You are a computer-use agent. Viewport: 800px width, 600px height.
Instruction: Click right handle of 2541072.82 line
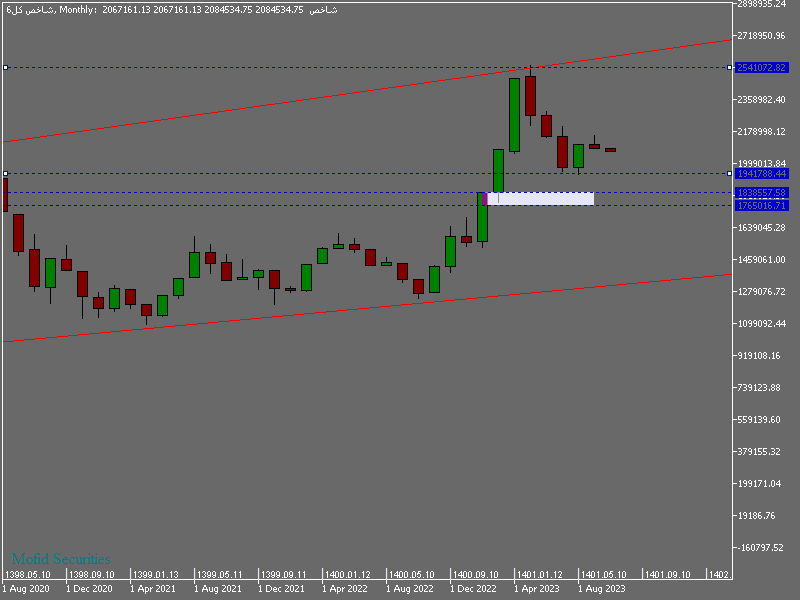pyautogui.click(x=729, y=68)
